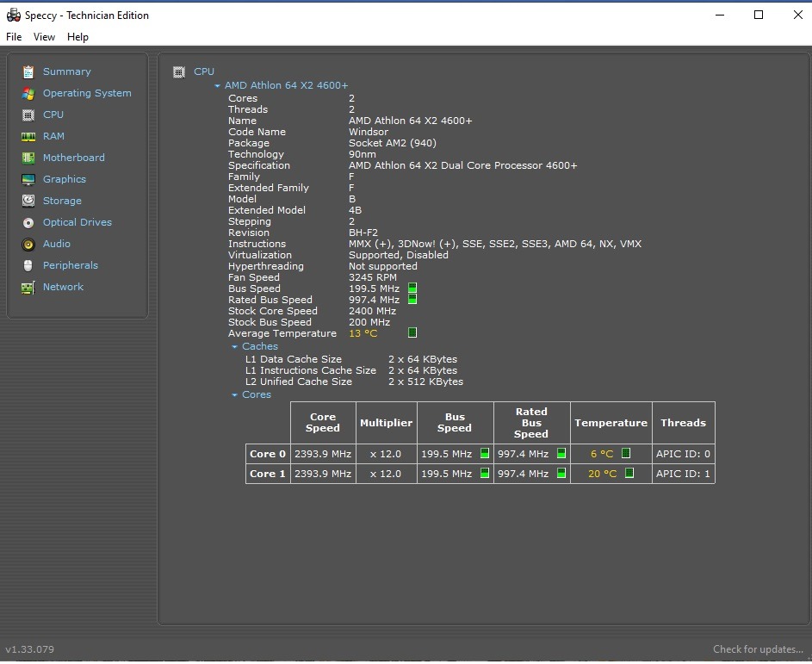Click the Audio speaker icon

point(28,244)
